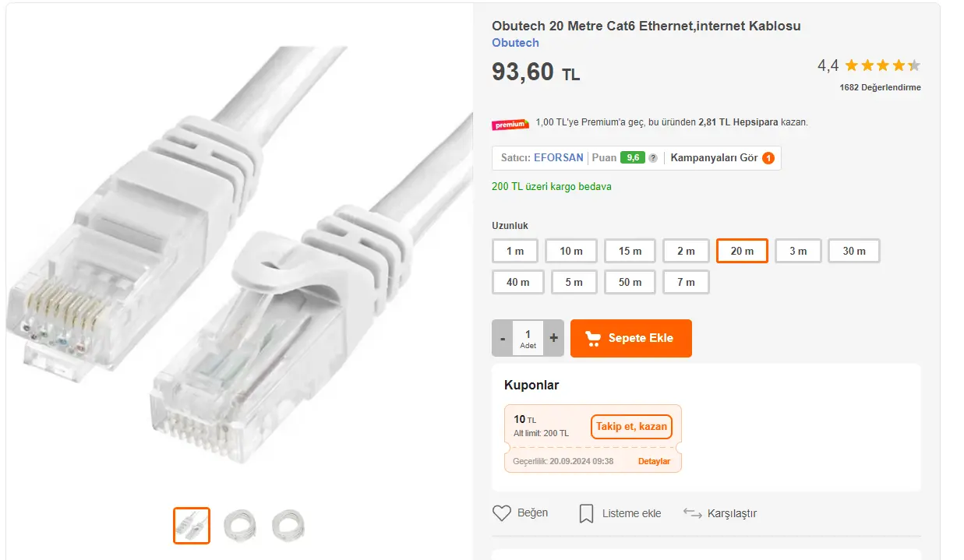Open coupon Detaylar details
Viewport: 964px width, 560px height.
[x=655, y=461]
